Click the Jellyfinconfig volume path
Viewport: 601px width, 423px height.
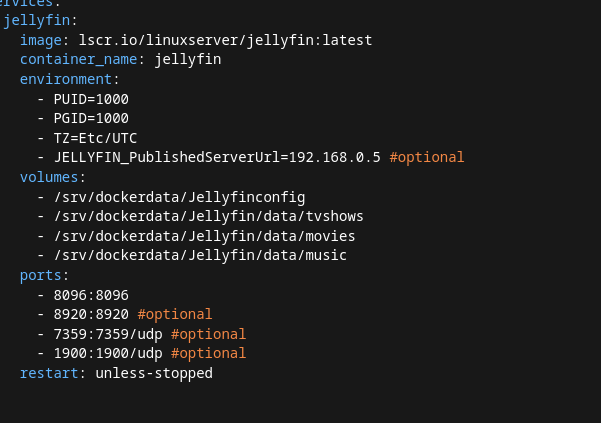coord(180,197)
